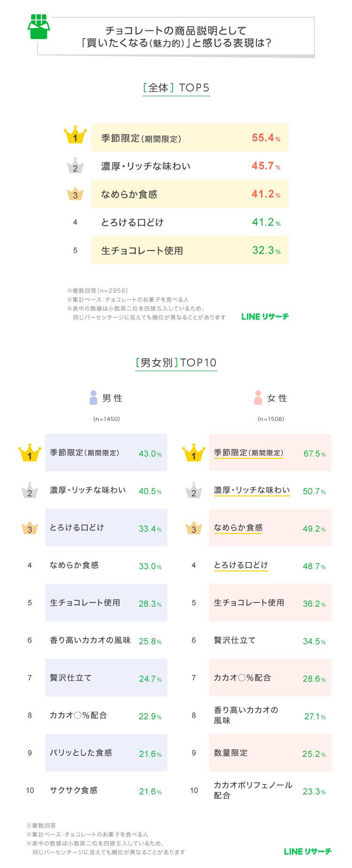
Task: Select the pink female person icon
Action: pos(258,397)
